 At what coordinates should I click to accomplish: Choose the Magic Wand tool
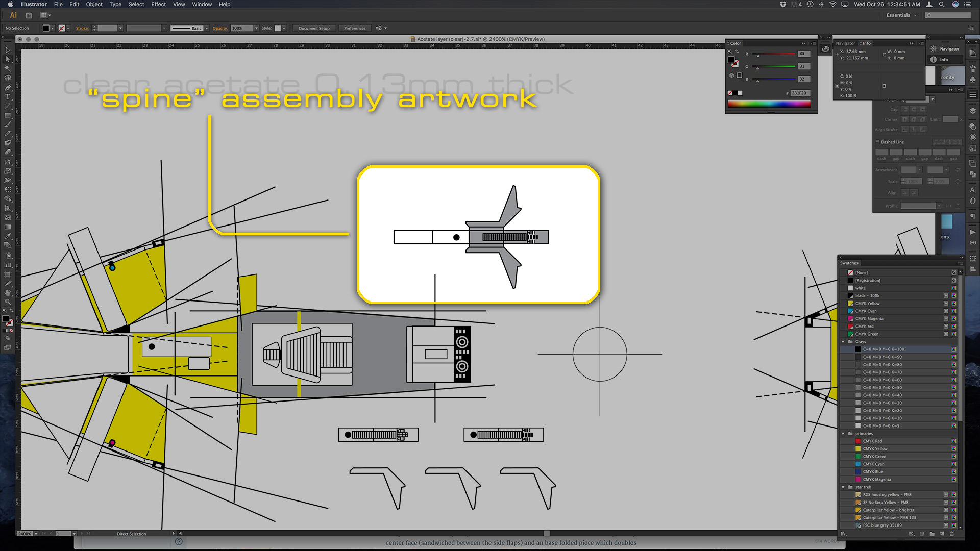8,68
